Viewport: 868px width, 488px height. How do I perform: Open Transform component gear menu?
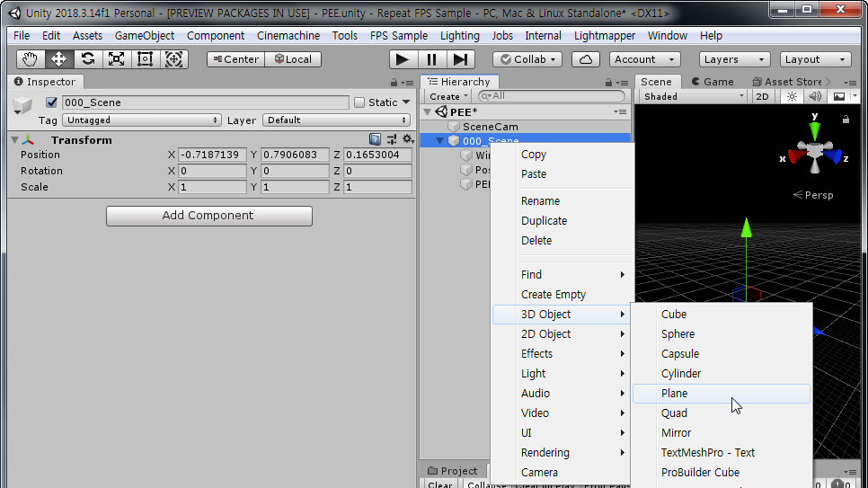pos(408,139)
